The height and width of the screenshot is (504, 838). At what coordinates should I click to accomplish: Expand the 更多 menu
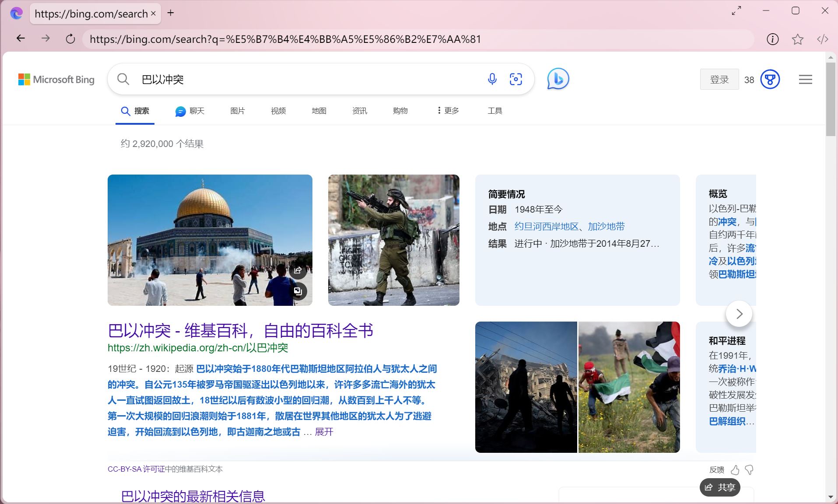(448, 111)
